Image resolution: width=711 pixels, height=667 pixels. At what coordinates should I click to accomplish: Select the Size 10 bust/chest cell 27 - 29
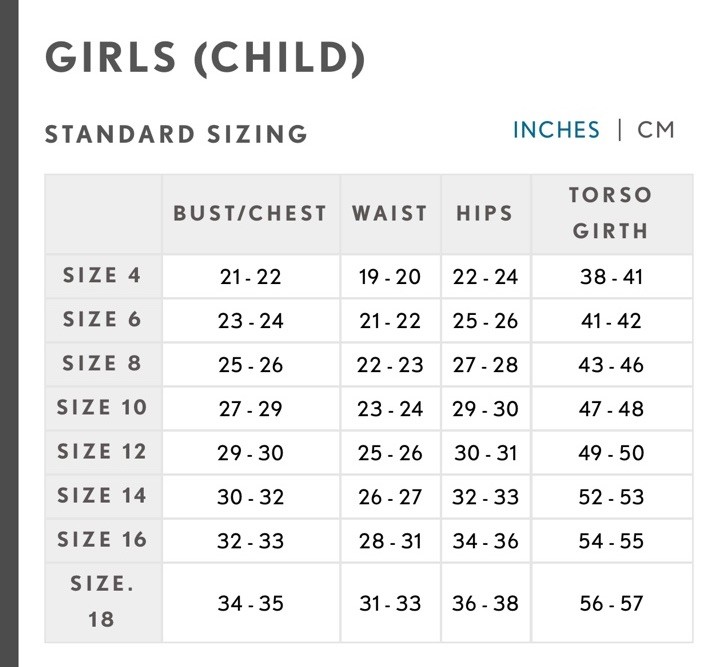[250, 409]
